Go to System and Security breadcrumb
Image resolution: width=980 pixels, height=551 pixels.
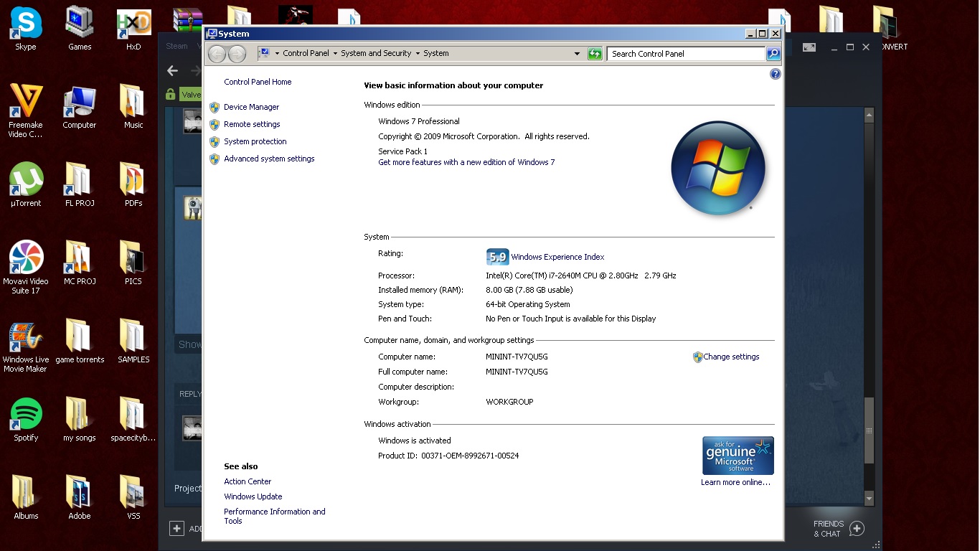pyautogui.click(x=376, y=54)
